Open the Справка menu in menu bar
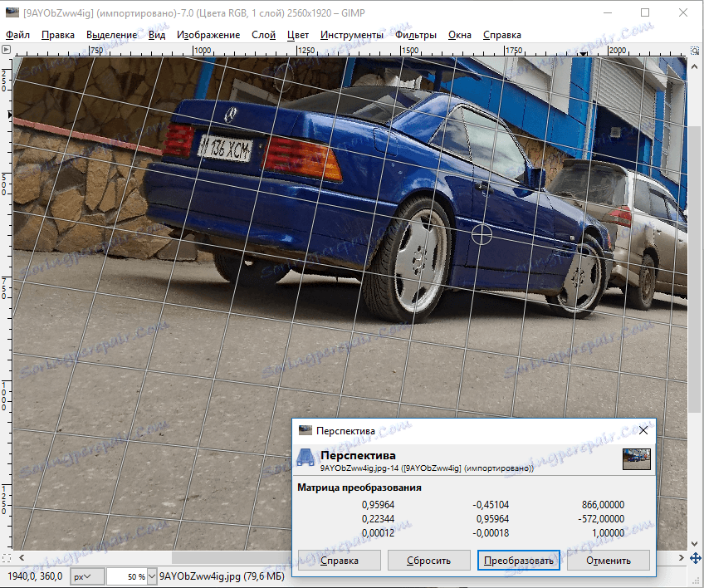 [502, 35]
